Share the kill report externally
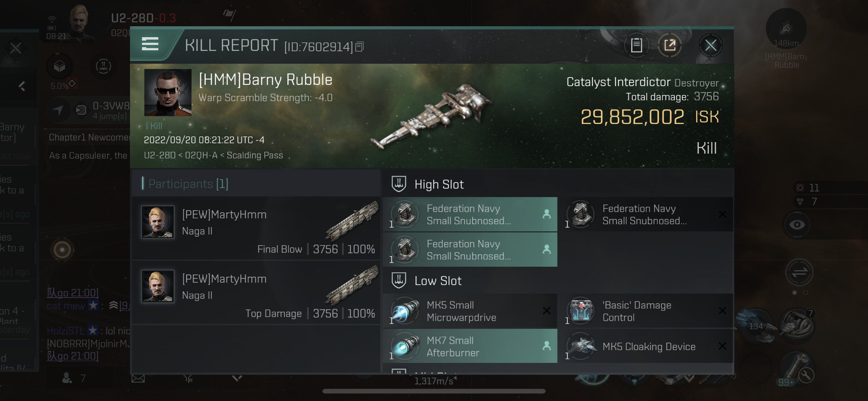This screenshot has height=401, width=868. [x=670, y=45]
